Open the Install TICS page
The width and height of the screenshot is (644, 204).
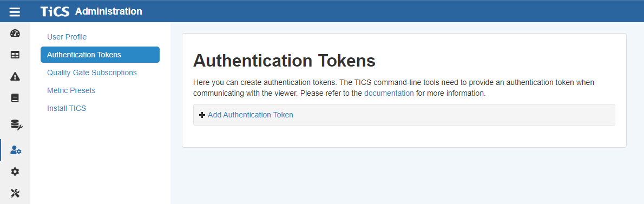pyautogui.click(x=67, y=108)
